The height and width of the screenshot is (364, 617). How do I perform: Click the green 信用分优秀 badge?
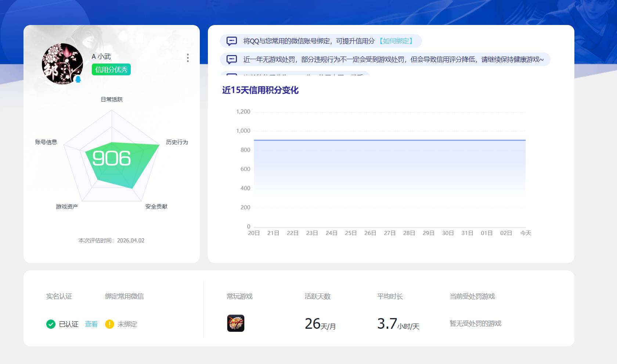tap(111, 70)
